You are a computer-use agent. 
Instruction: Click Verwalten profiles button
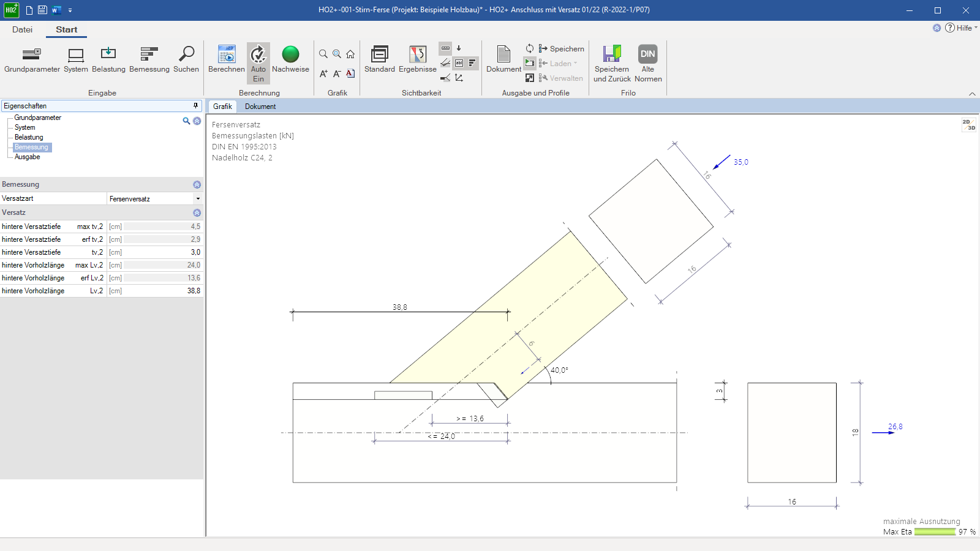561,78
